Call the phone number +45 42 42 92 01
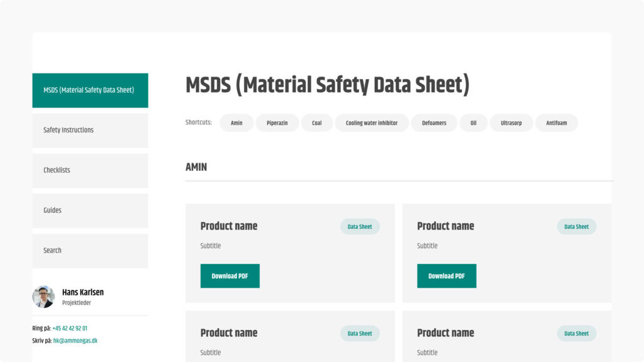Screen dimensions: 644x362 pos(70,328)
